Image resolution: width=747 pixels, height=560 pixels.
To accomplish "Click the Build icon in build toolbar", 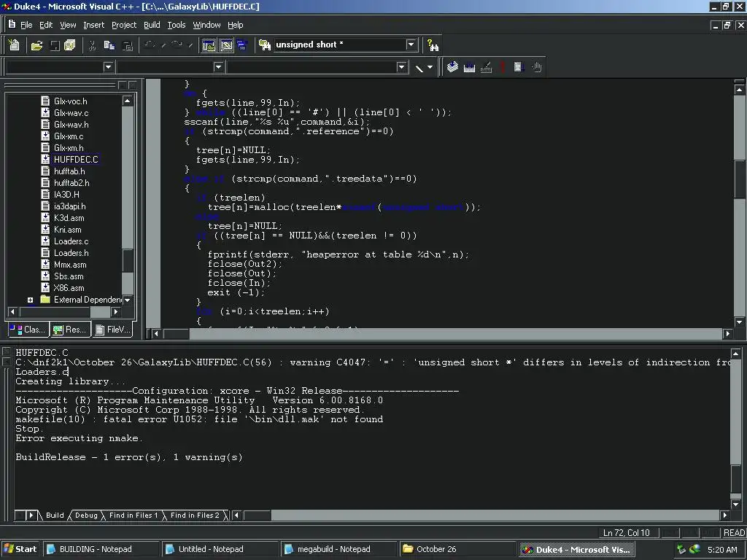I will (469, 67).
